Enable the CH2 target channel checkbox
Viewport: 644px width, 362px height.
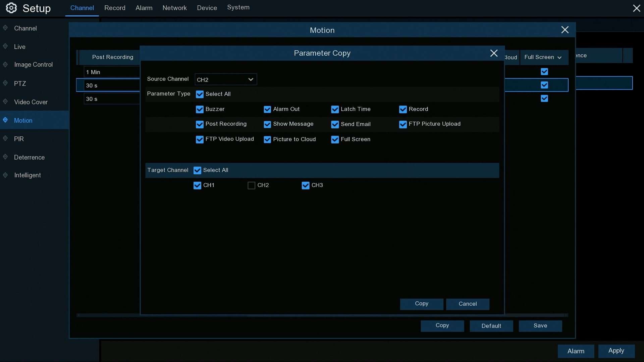(x=251, y=186)
